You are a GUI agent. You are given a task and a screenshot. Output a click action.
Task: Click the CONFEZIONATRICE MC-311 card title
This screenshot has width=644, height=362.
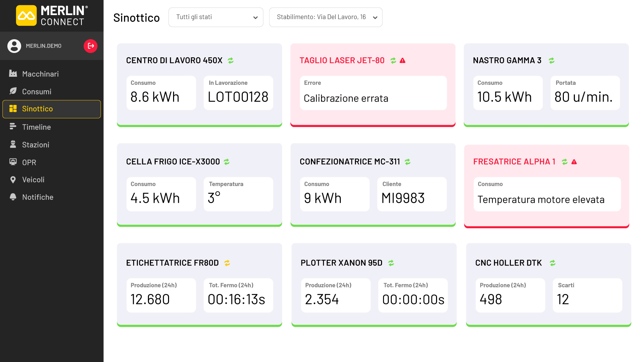tap(350, 162)
